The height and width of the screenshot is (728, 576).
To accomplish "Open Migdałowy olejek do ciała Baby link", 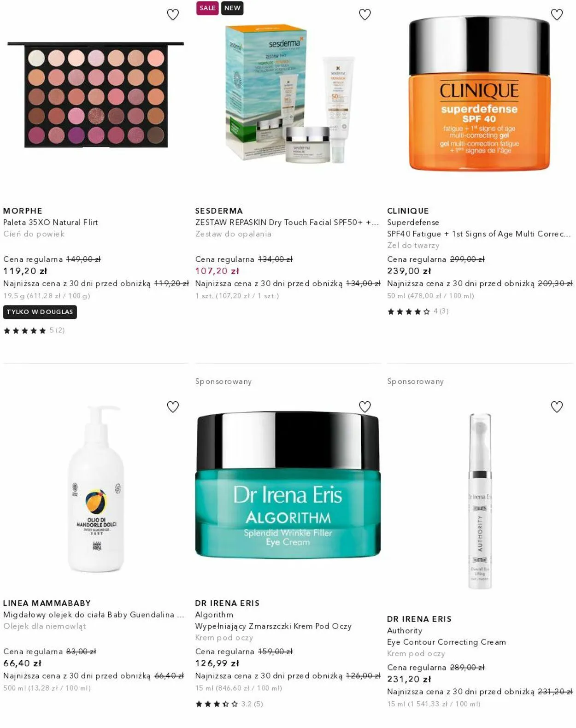I will pyautogui.click(x=94, y=615).
